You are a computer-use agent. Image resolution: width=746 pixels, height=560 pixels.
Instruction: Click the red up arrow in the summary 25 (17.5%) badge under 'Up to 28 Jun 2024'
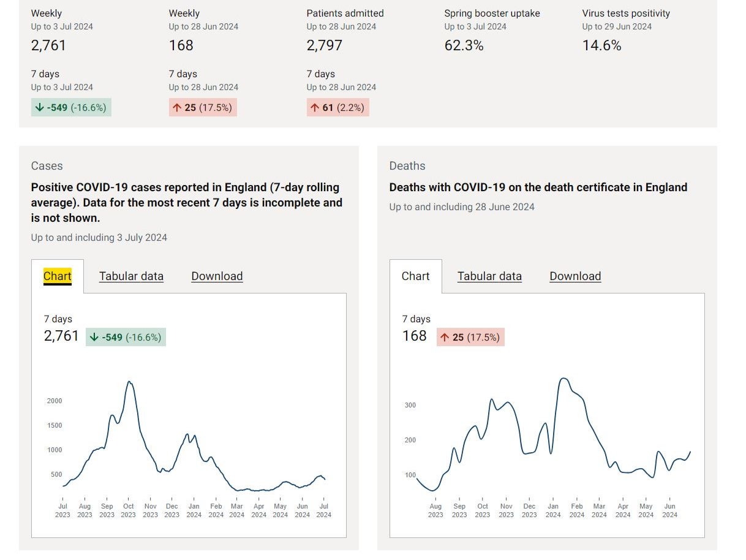[x=177, y=108]
